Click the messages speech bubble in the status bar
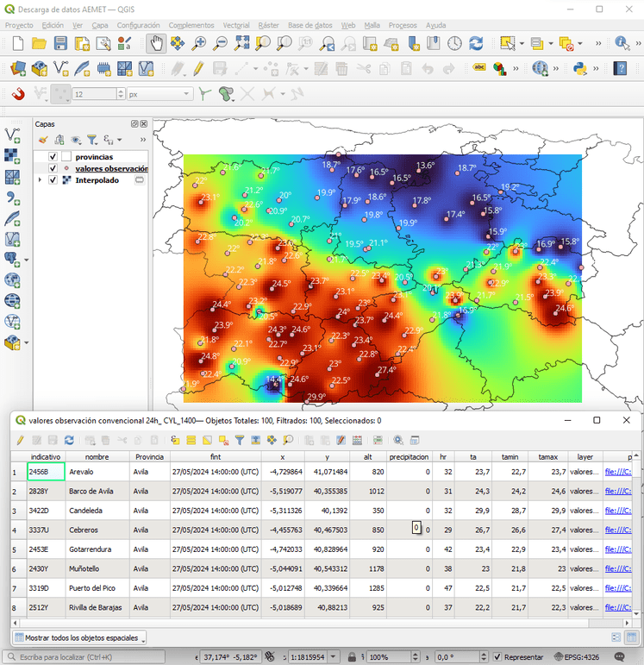Screen dimensions: 644x665 point(620,656)
